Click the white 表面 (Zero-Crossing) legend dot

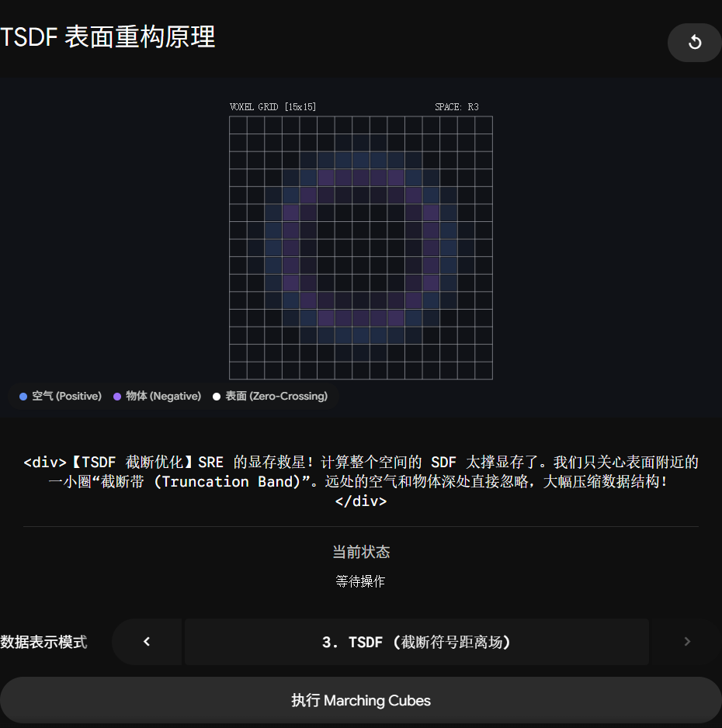[x=217, y=397]
